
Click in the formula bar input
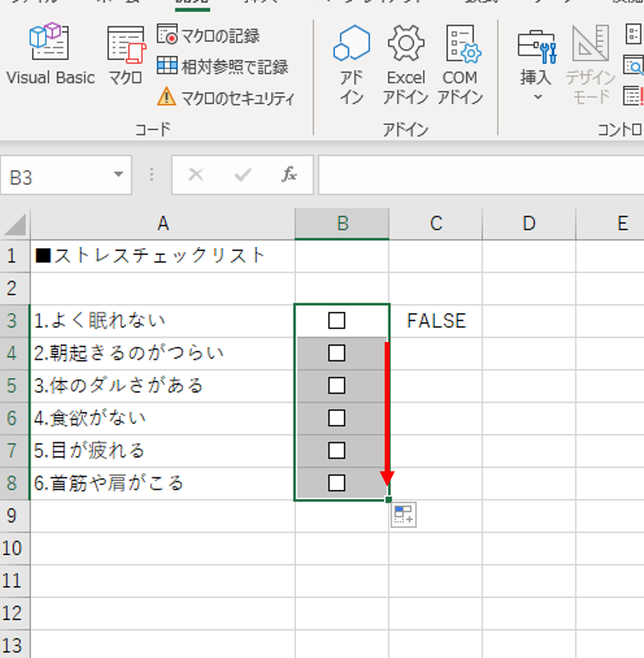[x=478, y=175]
